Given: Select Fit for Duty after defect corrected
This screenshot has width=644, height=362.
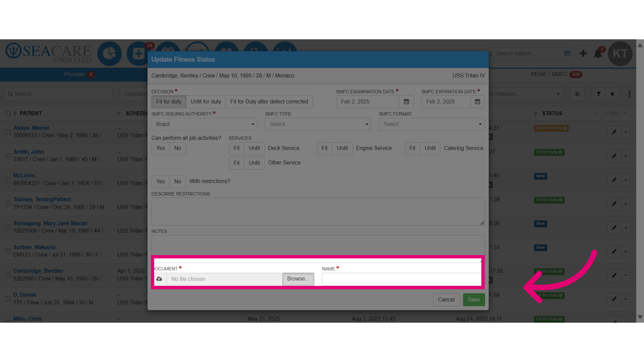Looking at the screenshot, I should (x=269, y=102).
